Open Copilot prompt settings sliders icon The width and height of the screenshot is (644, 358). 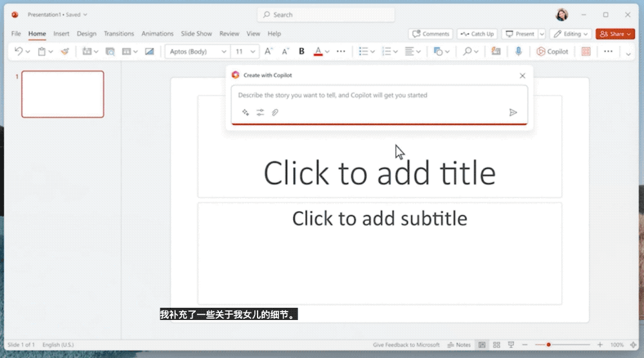click(x=260, y=112)
